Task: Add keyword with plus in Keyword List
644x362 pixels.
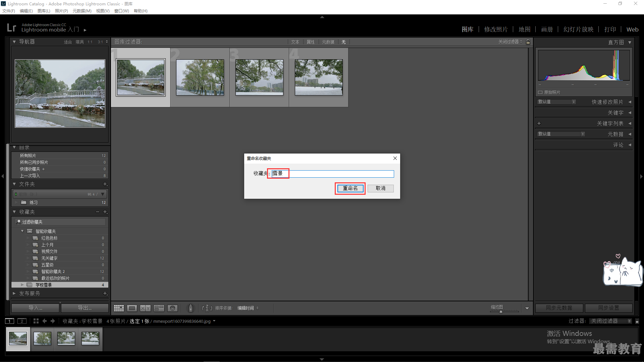Action: (x=539, y=123)
